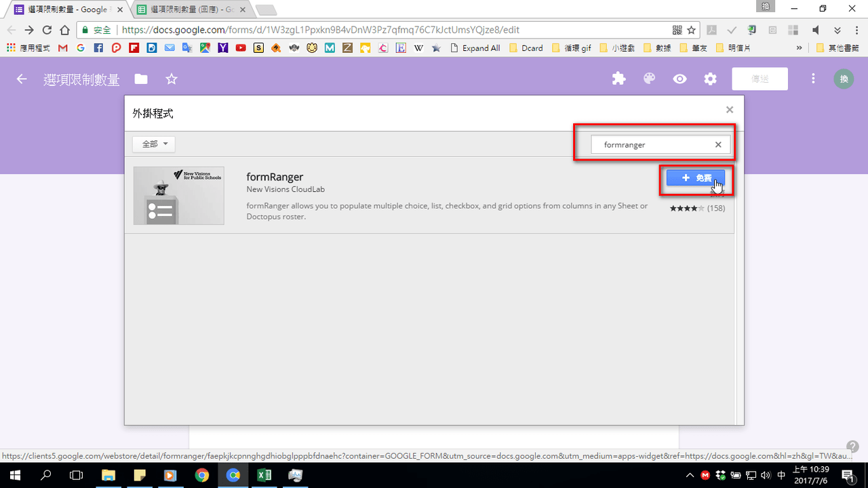Clear the formranger search text

tap(718, 144)
